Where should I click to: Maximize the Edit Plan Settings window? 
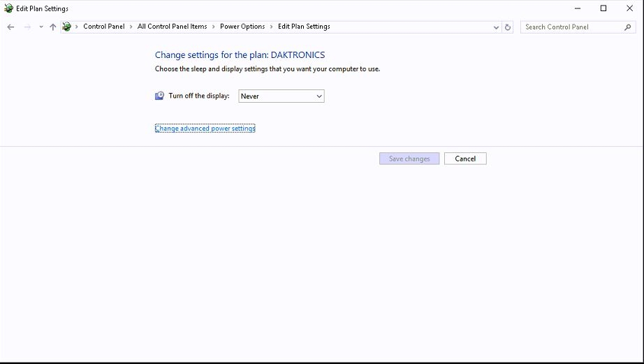[603, 8]
